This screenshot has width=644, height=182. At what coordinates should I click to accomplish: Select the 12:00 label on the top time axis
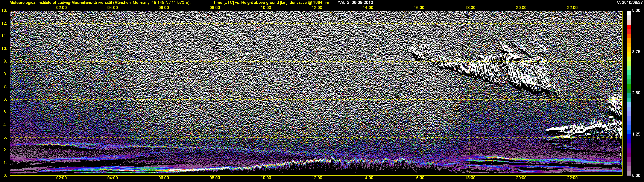tap(317, 8)
